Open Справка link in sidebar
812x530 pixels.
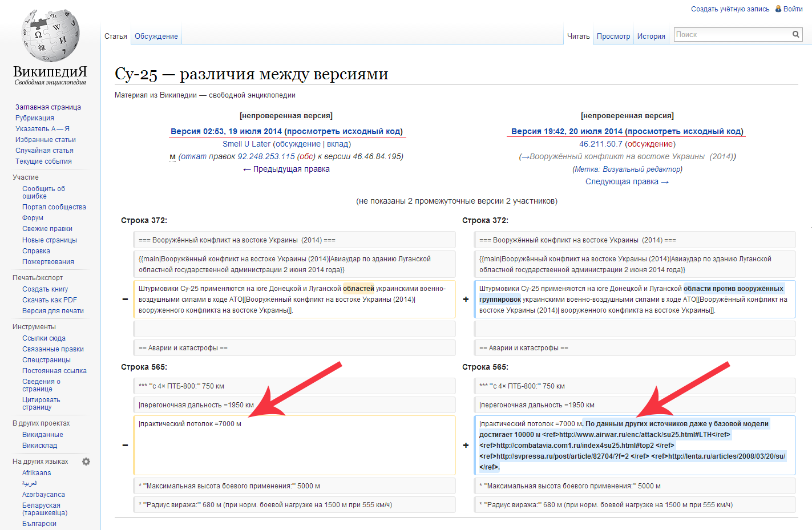coord(36,250)
